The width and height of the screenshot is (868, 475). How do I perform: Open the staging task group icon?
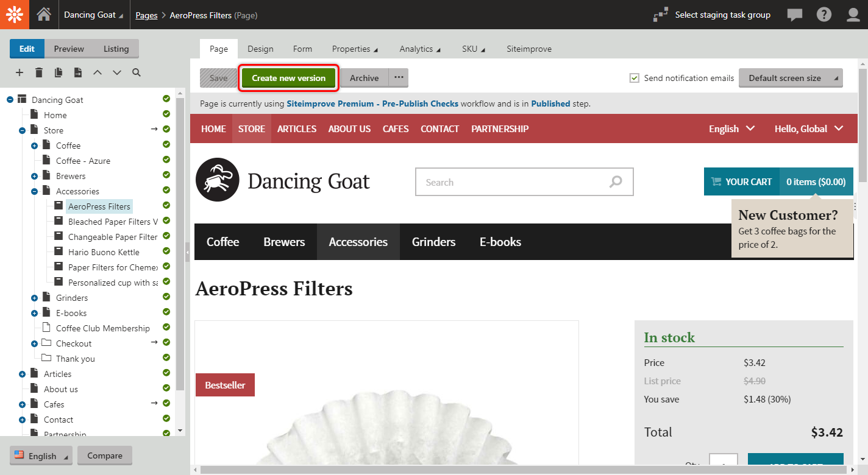661,15
